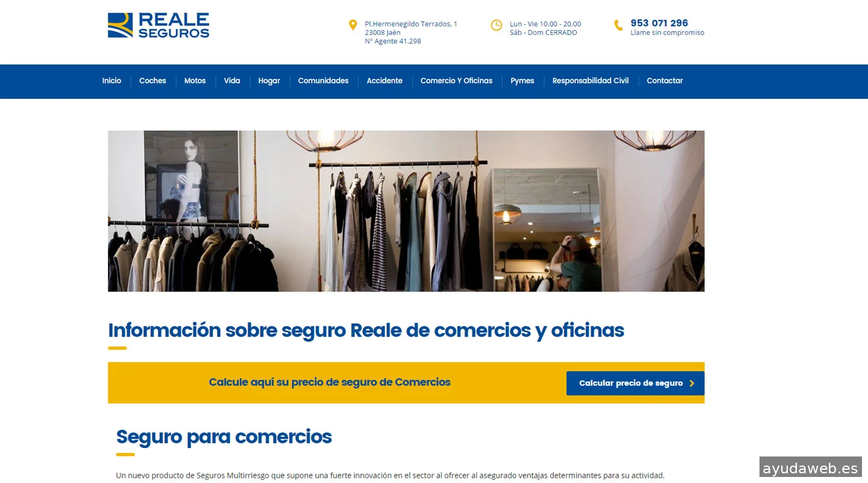The width and height of the screenshot is (868, 483).
Task: Click the clothing store banner image
Action: 406,211
